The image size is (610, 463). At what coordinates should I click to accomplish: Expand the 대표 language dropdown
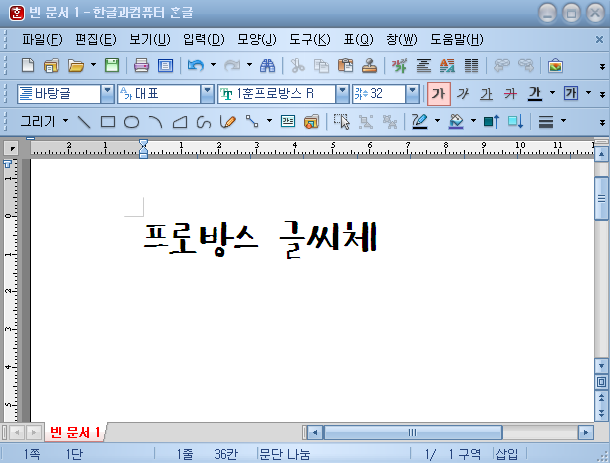pyautogui.click(x=207, y=94)
